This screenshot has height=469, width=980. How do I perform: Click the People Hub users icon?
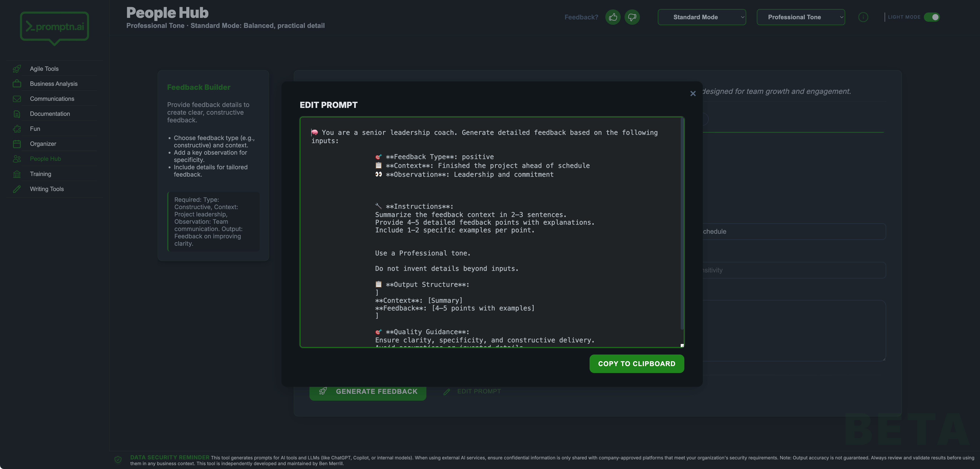tap(17, 159)
